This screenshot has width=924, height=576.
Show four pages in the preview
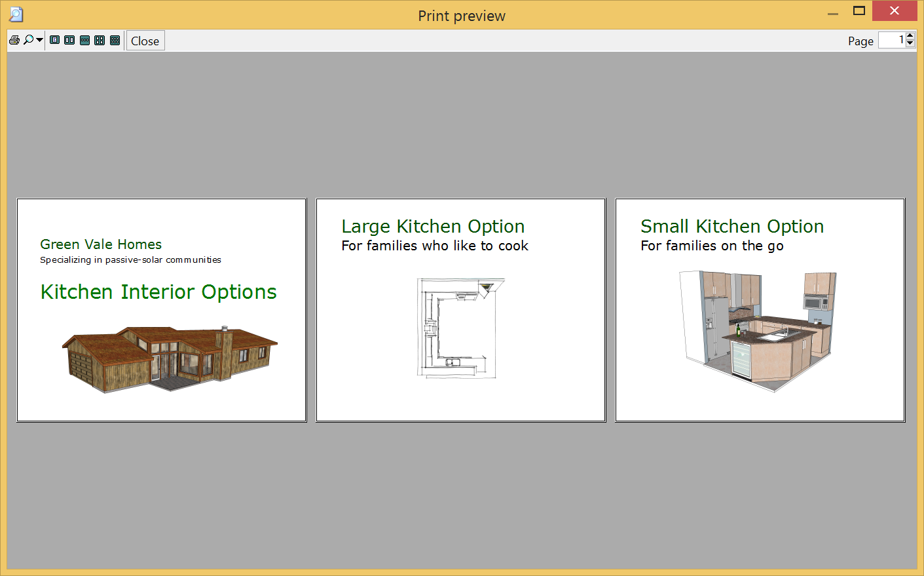tap(100, 40)
